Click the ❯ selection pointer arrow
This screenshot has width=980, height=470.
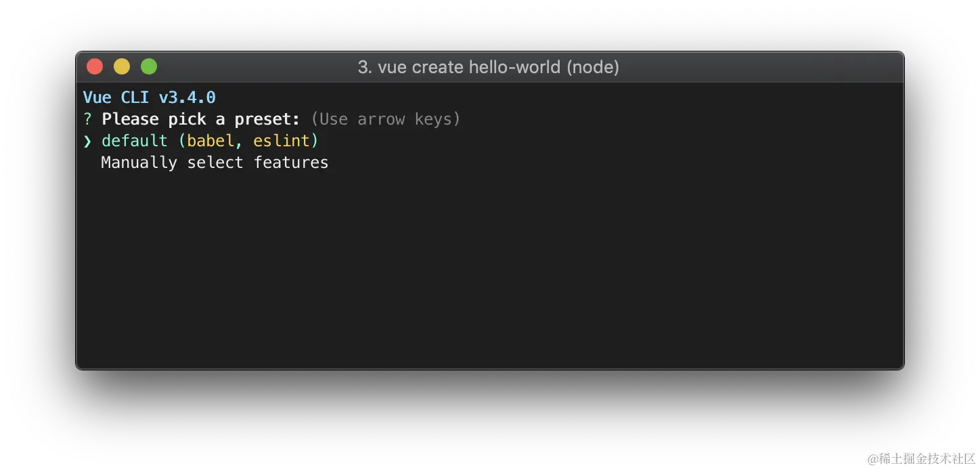point(87,141)
